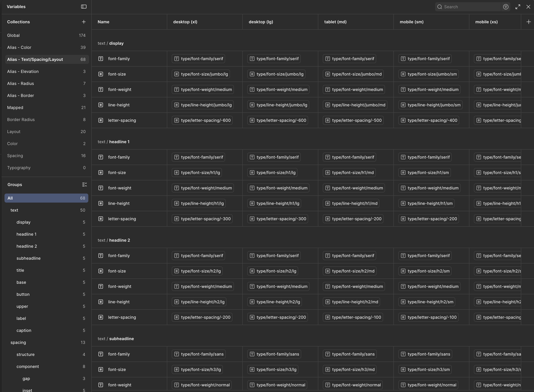Toggle the sidebar panel icon beside Variables
This screenshot has height=392, width=534.
pos(84,7)
